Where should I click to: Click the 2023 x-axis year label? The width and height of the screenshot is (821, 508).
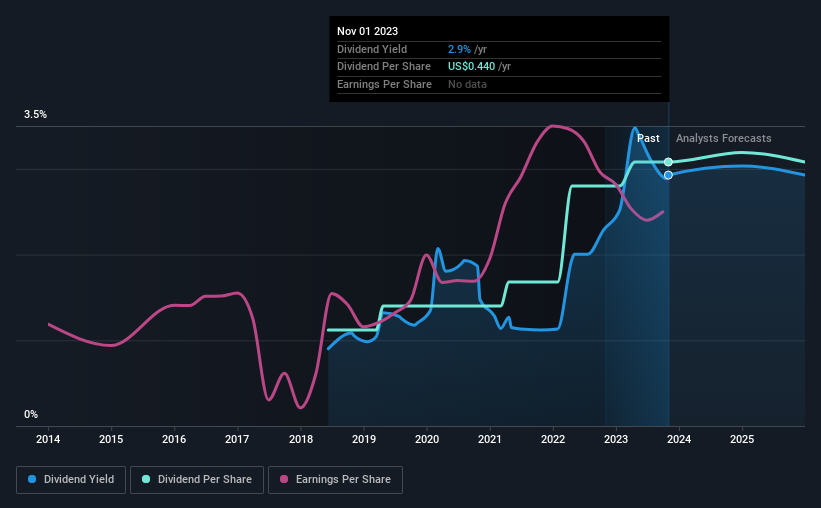(x=616, y=439)
